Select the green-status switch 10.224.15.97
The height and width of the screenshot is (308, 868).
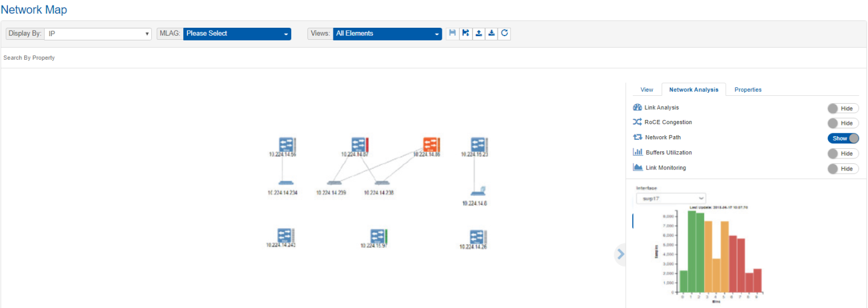[x=378, y=236]
